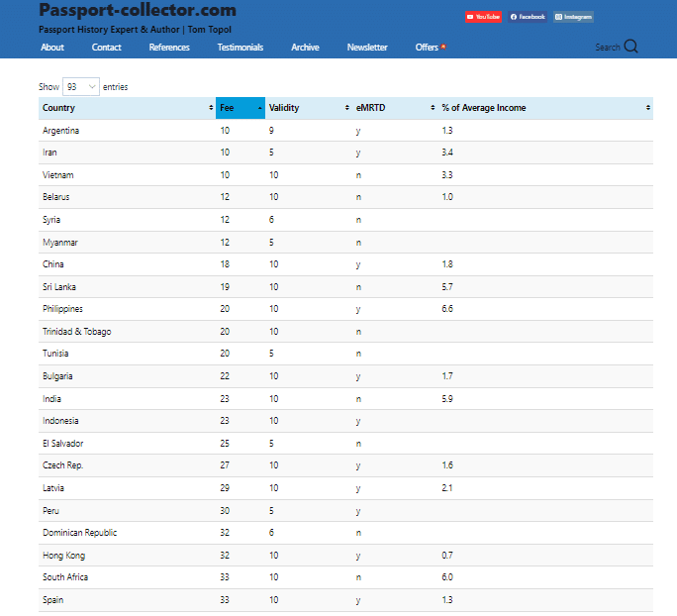The width and height of the screenshot is (677, 616).
Task: Click the Country column sort arrows
Action: click(x=211, y=108)
